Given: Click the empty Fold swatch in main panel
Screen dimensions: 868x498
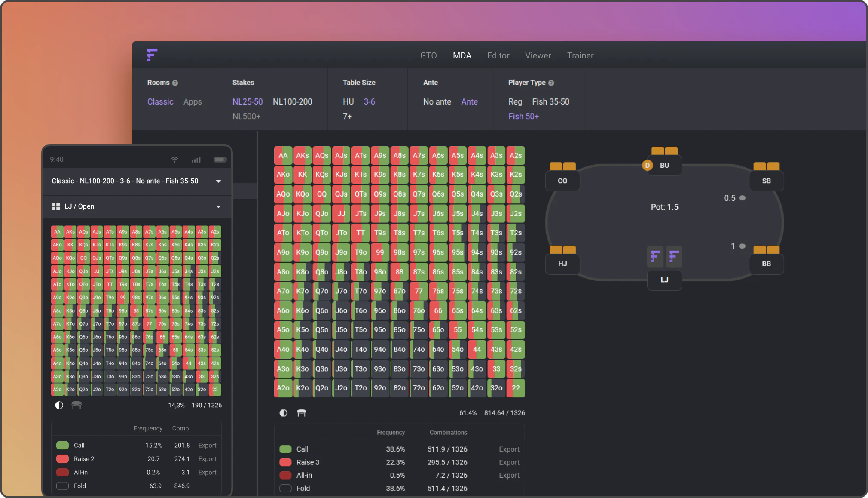Looking at the screenshot, I should point(285,489).
